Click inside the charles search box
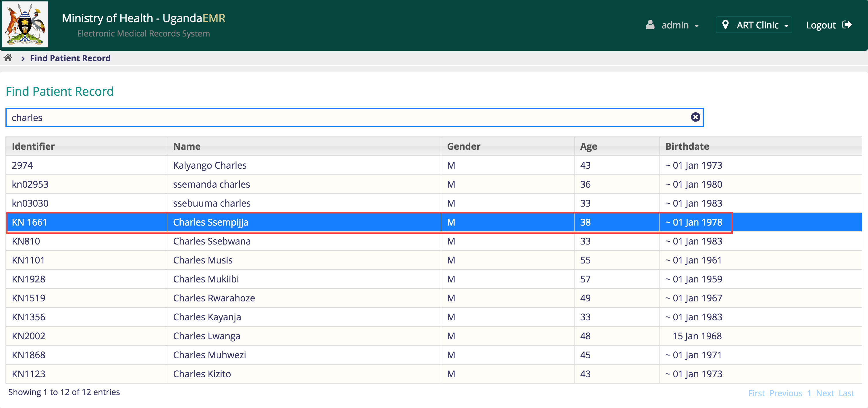The height and width of the screenshot is (408, 868). (337, 118)
